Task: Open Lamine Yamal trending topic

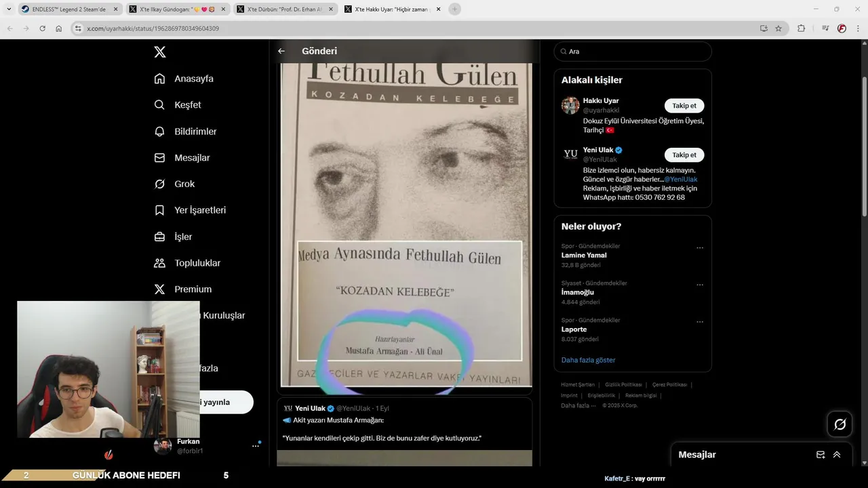Action: coord(584,256)
